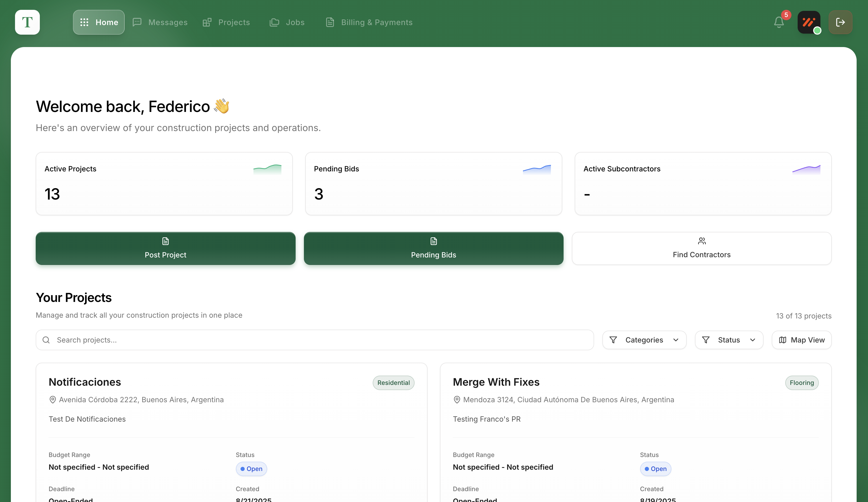The image size is (868, 502).
Task: Click the funnel icon inside Status filter
Action: coord(706,340)
